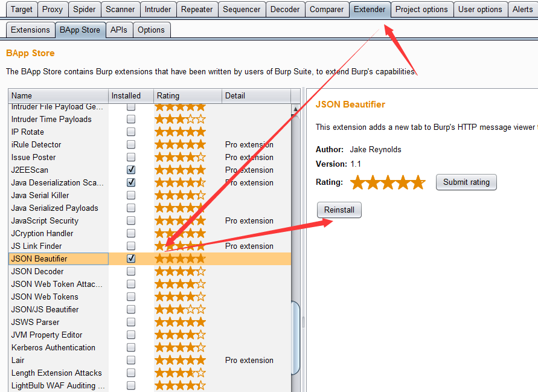Sort the list by Name column

pos(59,96)
